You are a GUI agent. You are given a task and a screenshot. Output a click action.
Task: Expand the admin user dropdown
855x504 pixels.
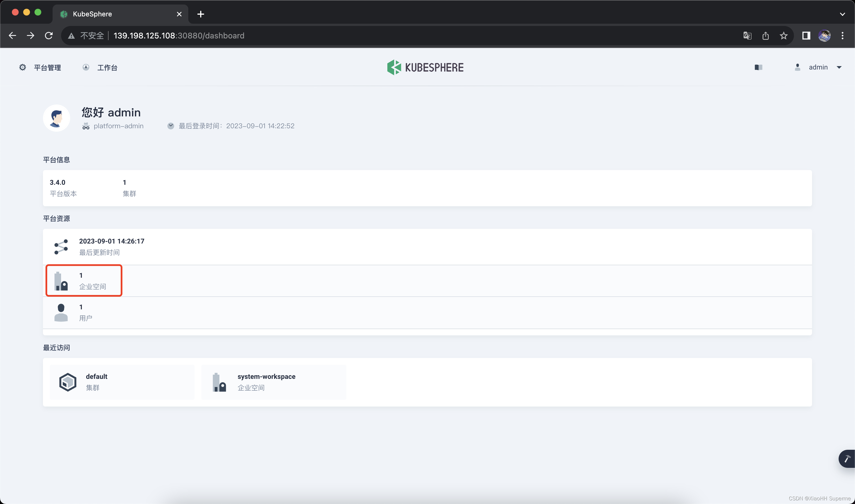pos(839,67)
